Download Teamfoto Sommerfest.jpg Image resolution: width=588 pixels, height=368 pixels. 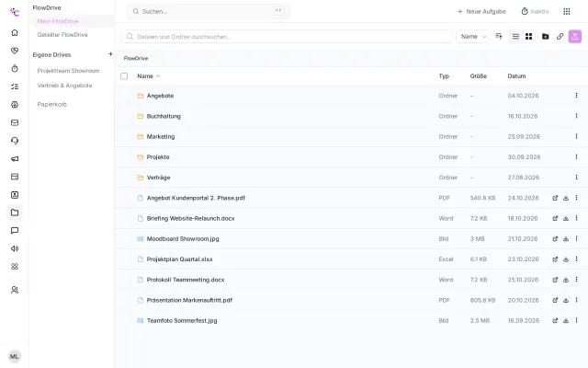pos(566,320)
